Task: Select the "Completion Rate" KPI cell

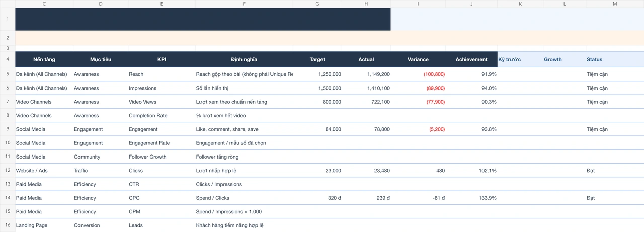Action: point(162,116)
